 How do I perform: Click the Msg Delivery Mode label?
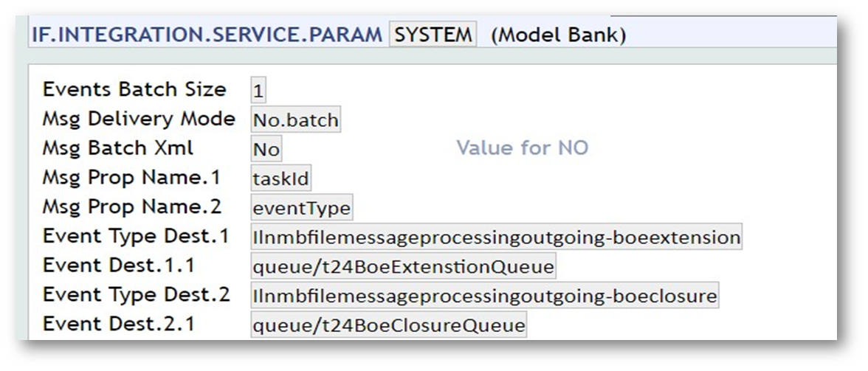[x=139, y=119]
